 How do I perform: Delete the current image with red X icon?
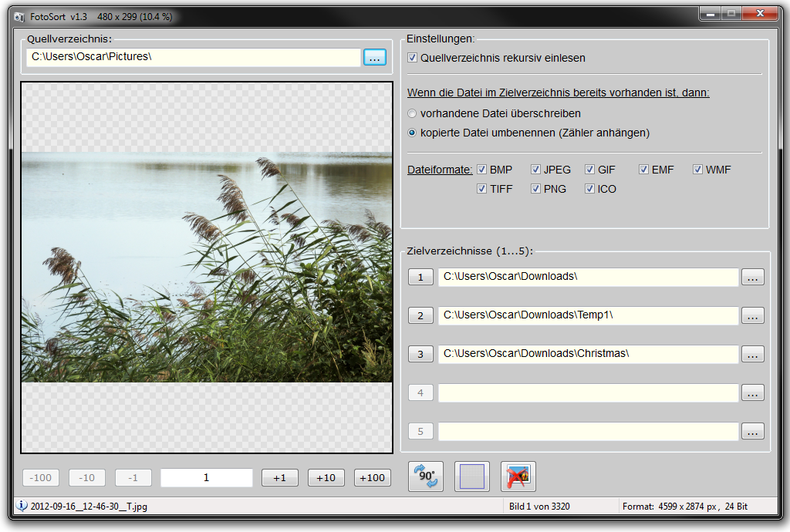[518, 476]
